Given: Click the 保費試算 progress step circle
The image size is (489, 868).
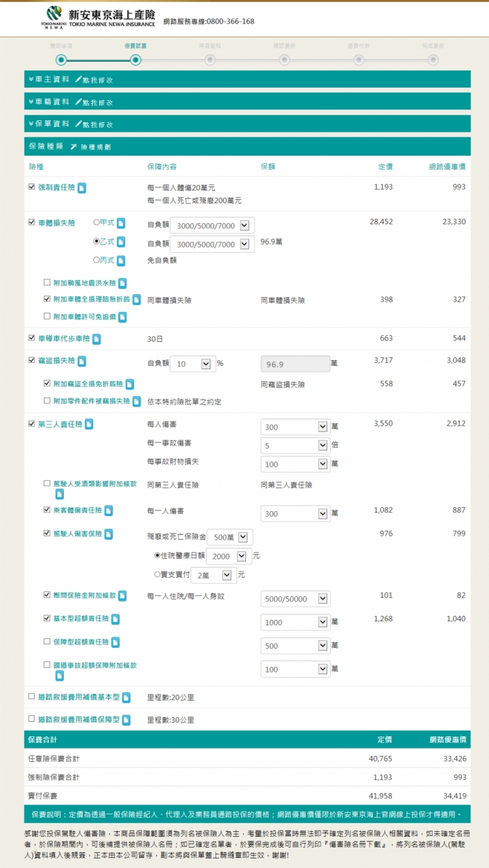Looking at the screenshot, I should pyautogui.click(x=135, y=60).
